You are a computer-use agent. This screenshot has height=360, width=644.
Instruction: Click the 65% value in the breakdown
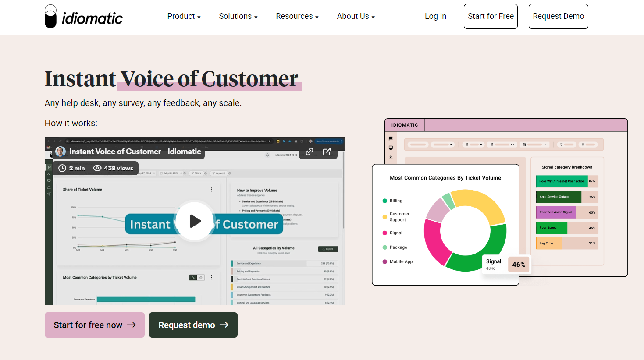click(592, 212)
